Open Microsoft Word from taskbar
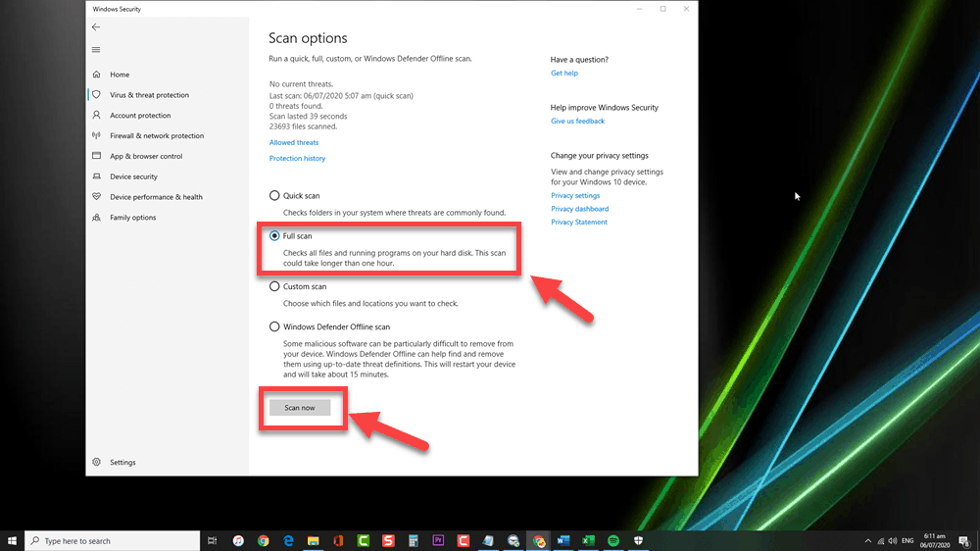The image size is (980, 551). click(x=563, y=540)
